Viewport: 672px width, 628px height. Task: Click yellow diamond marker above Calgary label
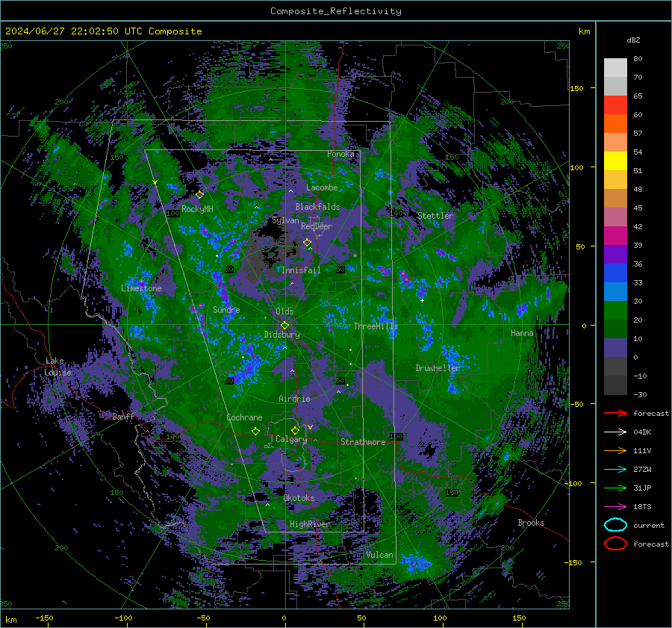point(295,430)
